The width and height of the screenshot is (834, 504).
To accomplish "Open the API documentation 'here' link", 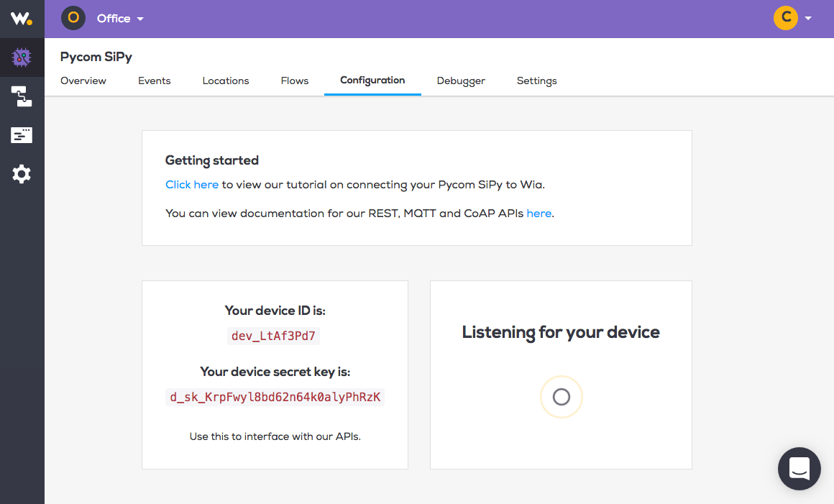I will coord(539,214).
